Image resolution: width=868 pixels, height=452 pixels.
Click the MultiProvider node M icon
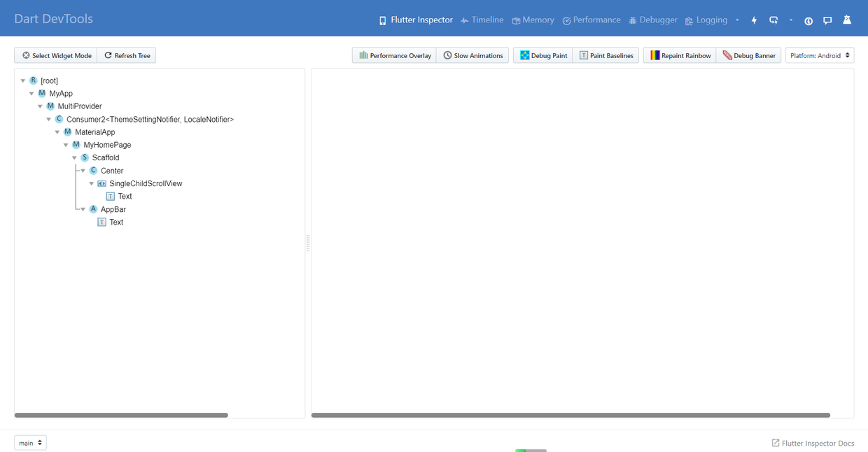pos(50,106)
